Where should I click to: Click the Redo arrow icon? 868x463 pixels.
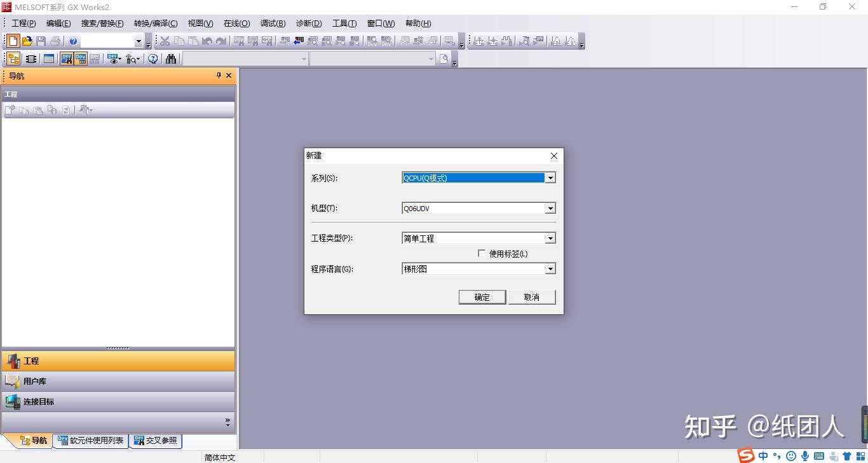point(221,41)
